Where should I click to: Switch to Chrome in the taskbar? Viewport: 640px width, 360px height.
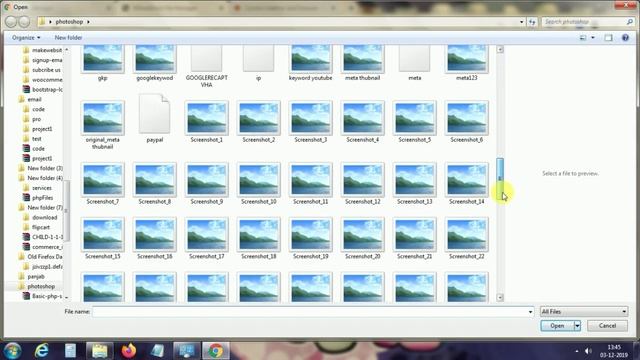coord(216,350)
